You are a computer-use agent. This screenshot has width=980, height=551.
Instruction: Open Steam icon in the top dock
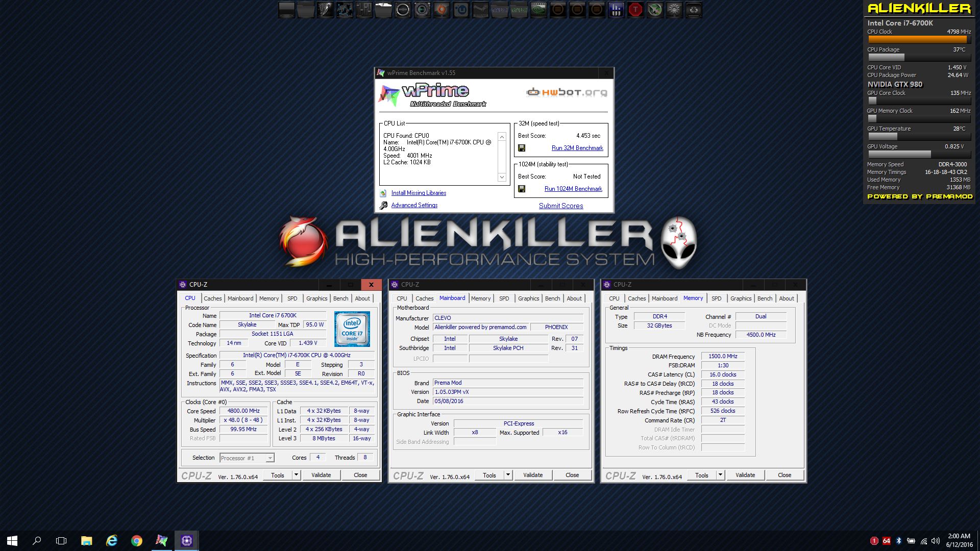480,9
